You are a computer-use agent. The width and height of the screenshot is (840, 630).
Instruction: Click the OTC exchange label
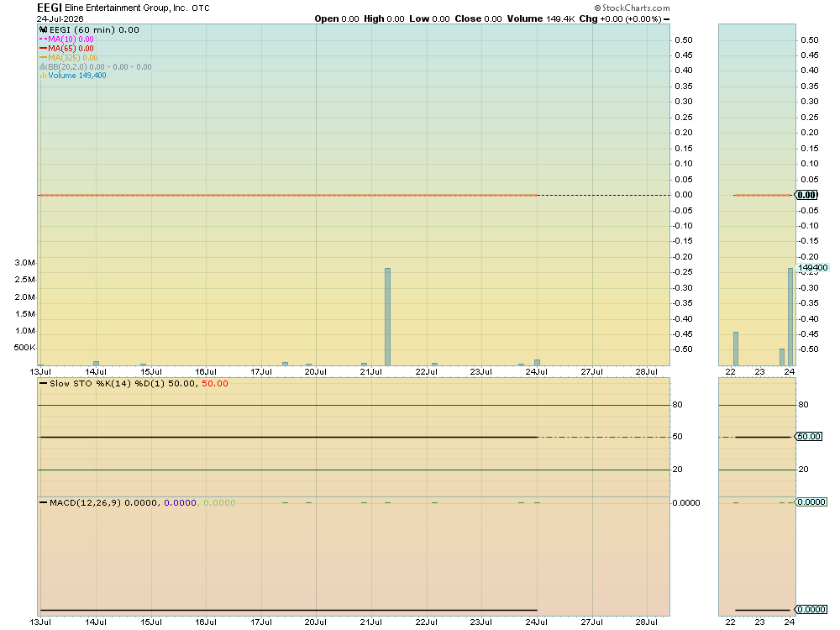click(x=201, y=8)
